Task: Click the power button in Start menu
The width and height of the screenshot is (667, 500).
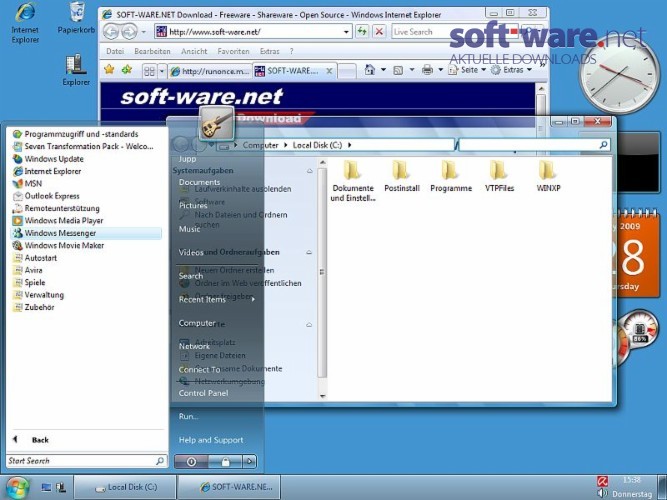Action: click(x=191, y=462)
